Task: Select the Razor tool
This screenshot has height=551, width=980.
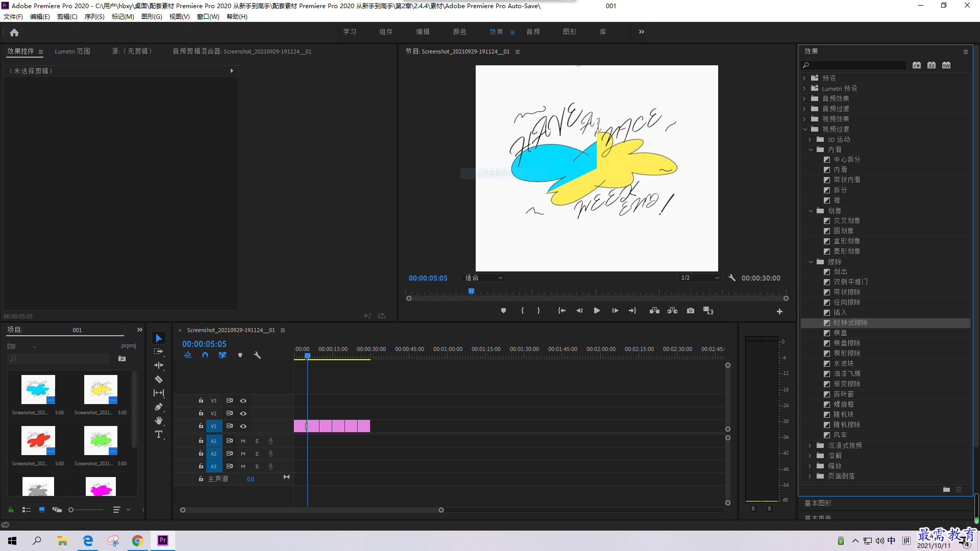Action: pyautogui.click(x=159, y=379)
